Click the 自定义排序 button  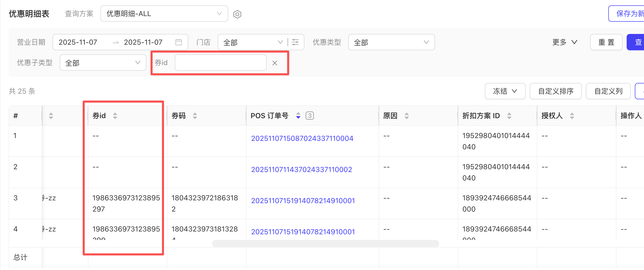(555, 91)
